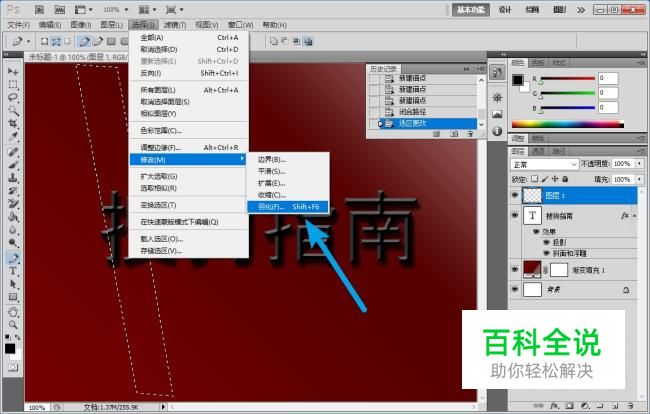Select the Rectangle shape tool
Viewport: 650px width, 414px height.
tap(13, 297)
